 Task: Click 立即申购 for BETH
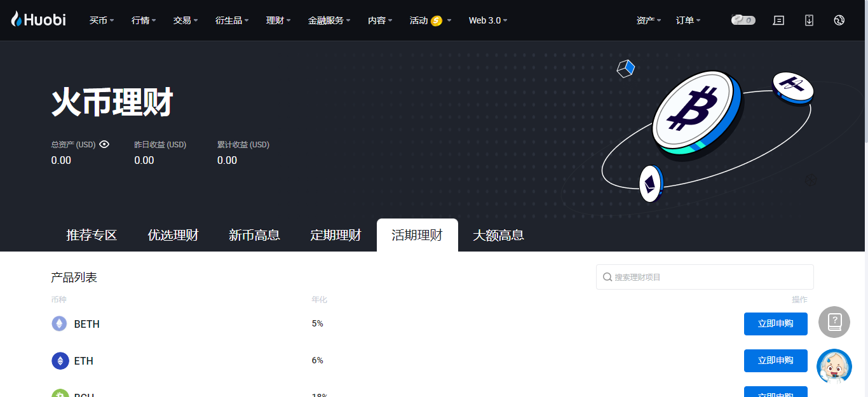click(x=776, y=324)
